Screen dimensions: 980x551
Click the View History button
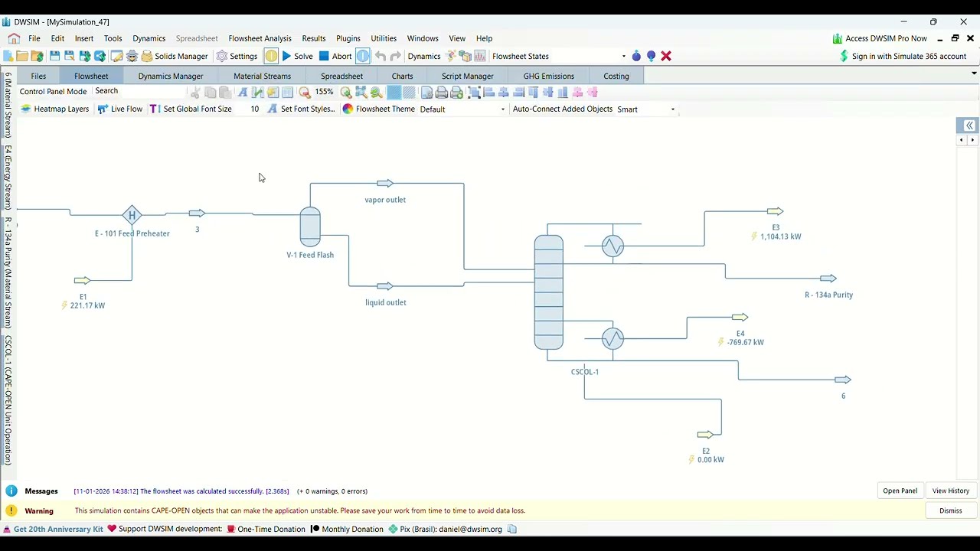(x=950, y=491)
